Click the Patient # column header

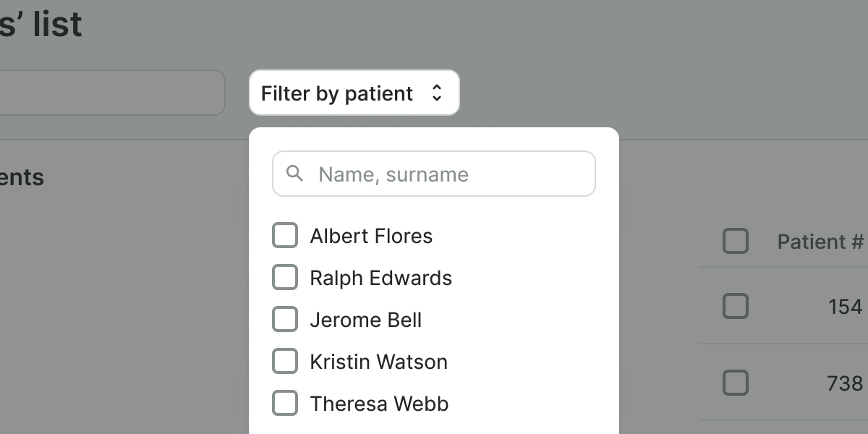(x=820, y=242)
